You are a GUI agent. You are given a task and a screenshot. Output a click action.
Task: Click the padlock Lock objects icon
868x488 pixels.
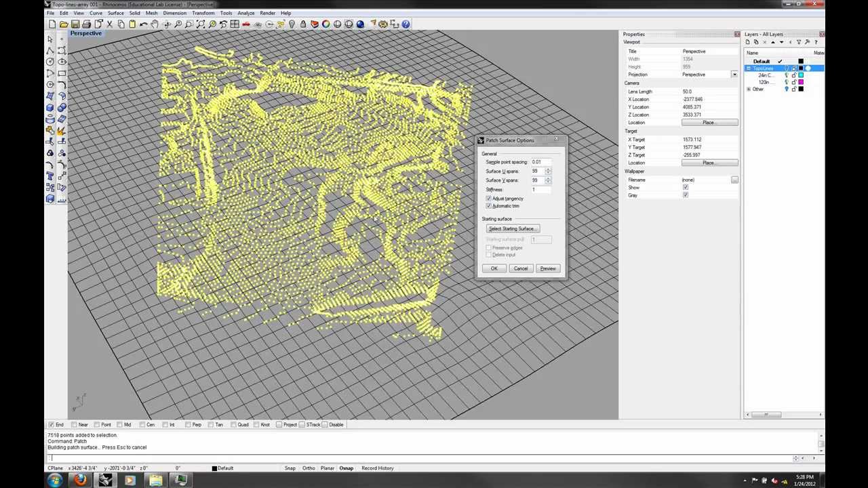coord(303,24)
